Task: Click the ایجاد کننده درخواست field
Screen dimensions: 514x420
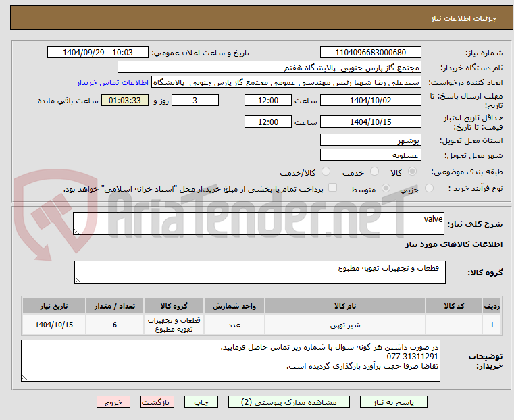Action: pos(286,82)
